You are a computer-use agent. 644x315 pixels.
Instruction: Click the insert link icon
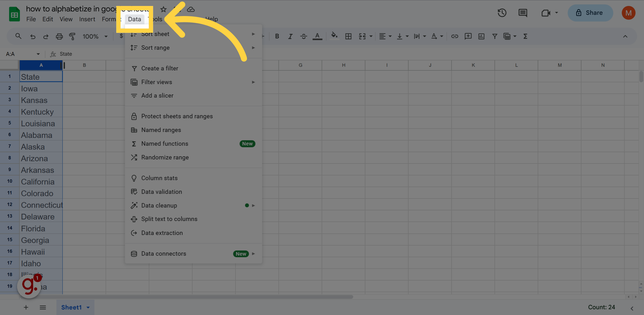coord(455,36)
